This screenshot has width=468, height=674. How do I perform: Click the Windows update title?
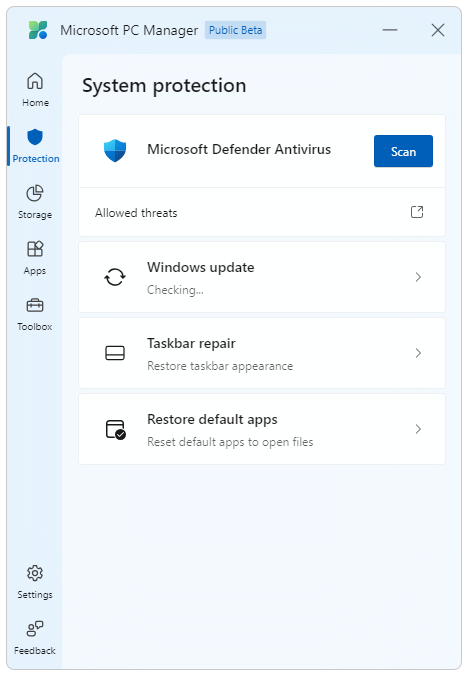coord(201,267)
